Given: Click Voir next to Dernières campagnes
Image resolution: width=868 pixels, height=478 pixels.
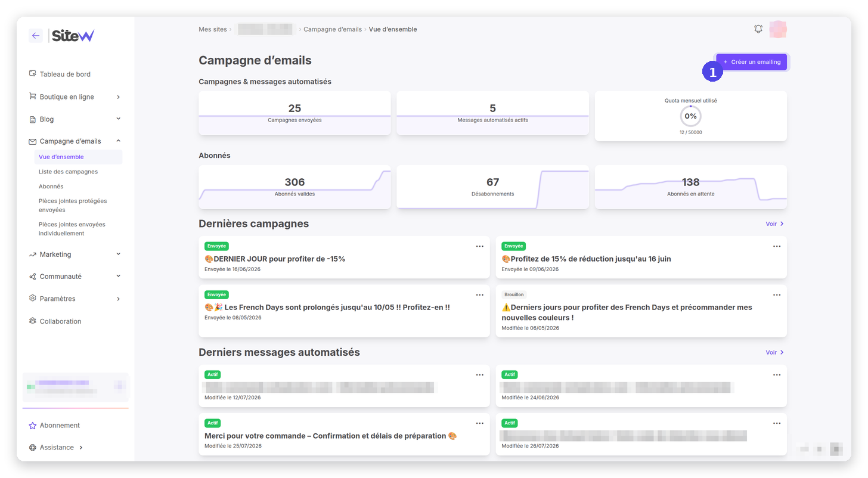Looking at the screenshot, I should pyautogui.click(x=774, y=224).
